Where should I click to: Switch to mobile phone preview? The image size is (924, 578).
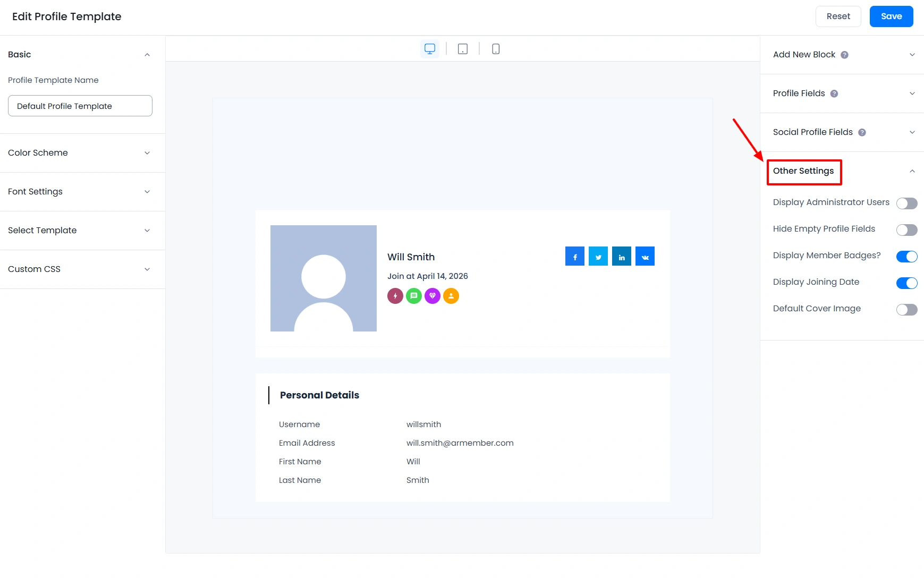coord(495,48)
